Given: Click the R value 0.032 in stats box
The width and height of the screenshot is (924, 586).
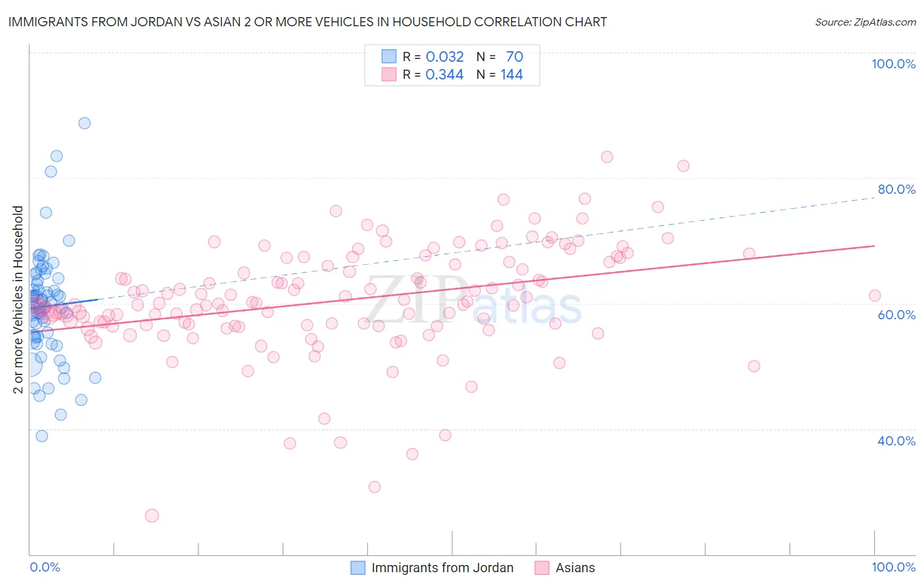Looking at the screenshot, I should pos(445,56).
